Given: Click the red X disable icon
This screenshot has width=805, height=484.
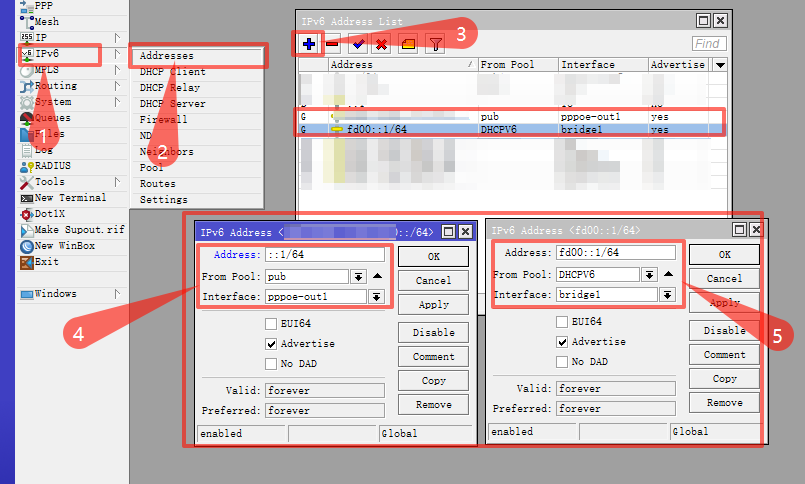Looking at the screenshot, I should click(x=381, y=44).
